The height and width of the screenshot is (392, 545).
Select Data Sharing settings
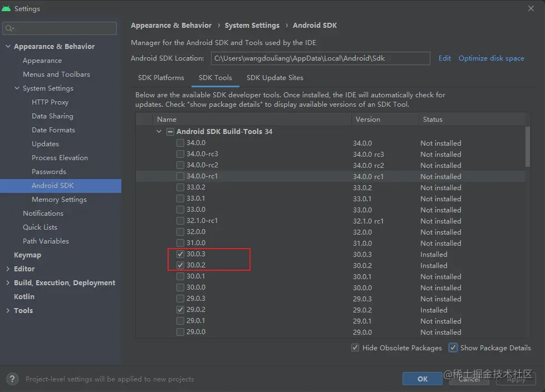click(52, 116)
